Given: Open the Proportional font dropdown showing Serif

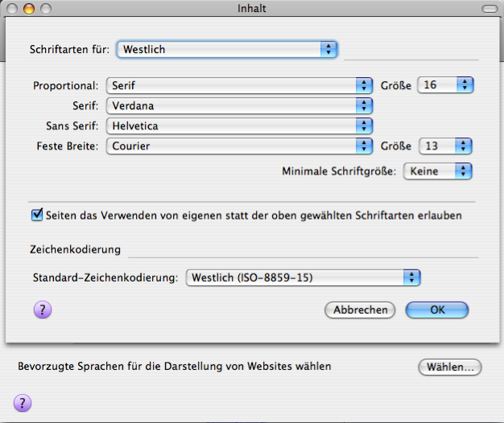Looking at the screenshot, I should (239, 85).
